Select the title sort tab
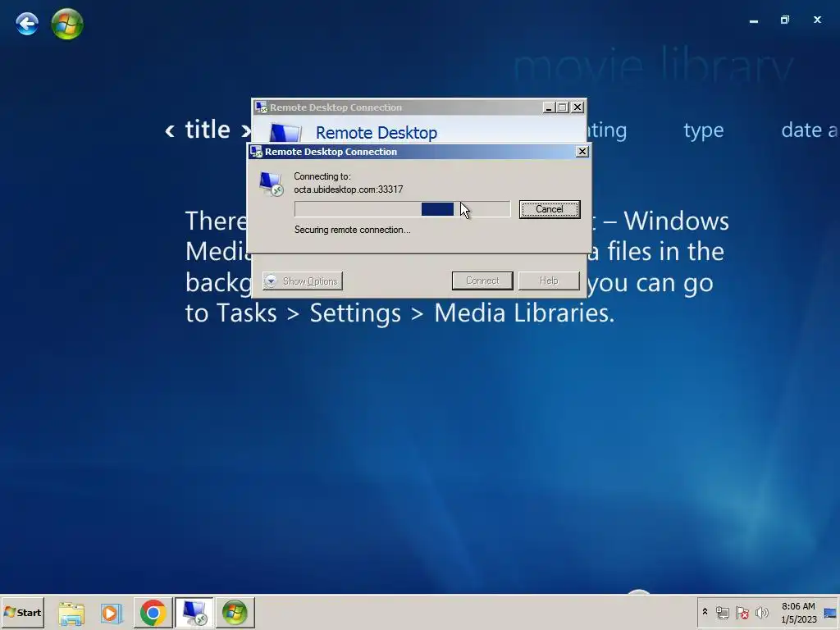The image size is (840, 630). pyautogui.click(x=208, y=130)
